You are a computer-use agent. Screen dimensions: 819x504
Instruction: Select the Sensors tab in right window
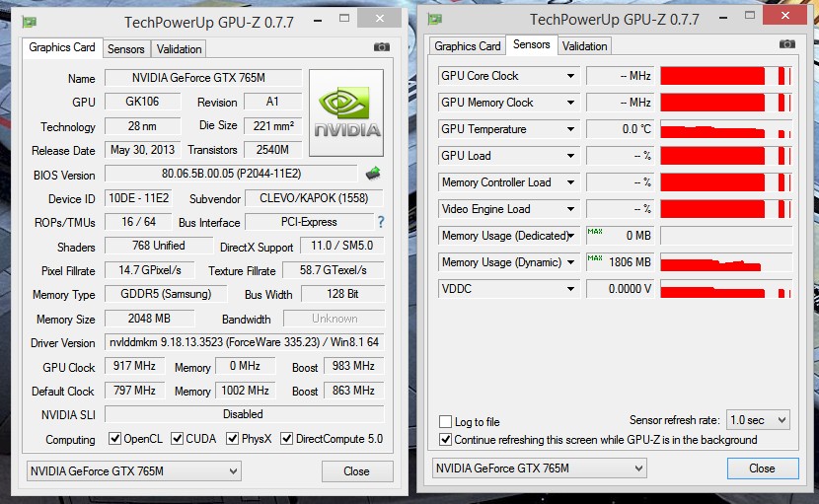click(531, 44)
